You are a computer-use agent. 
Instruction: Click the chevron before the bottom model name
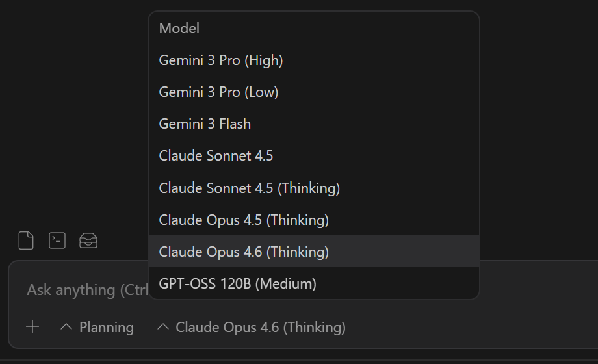click(162, 327)
